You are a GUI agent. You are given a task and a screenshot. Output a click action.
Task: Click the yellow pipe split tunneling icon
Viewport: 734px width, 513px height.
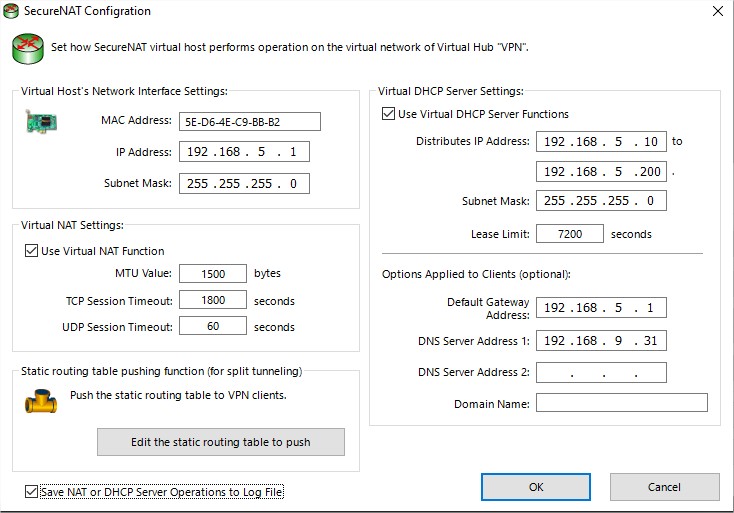pyautogui.click(x=41, y=401)
